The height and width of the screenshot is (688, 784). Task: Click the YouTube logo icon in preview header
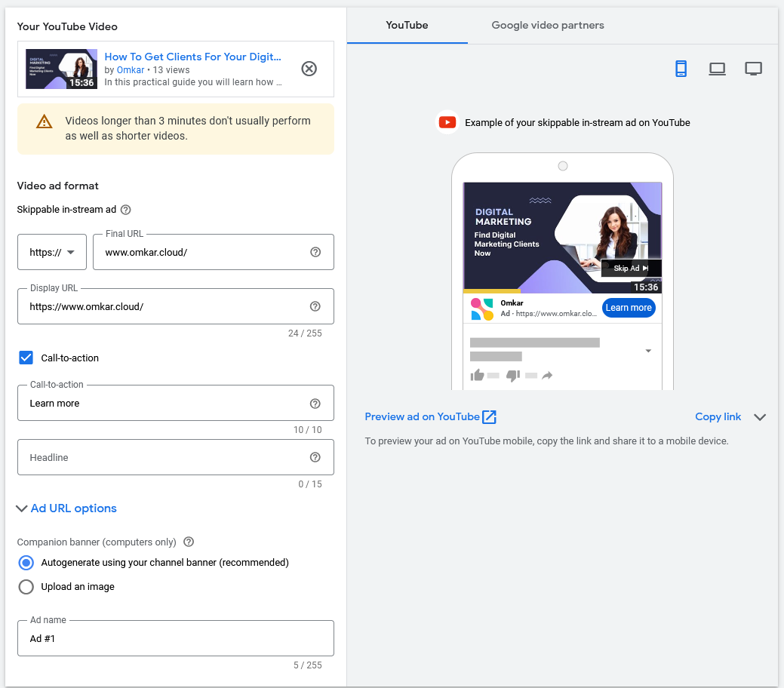[x=447, y=122]
